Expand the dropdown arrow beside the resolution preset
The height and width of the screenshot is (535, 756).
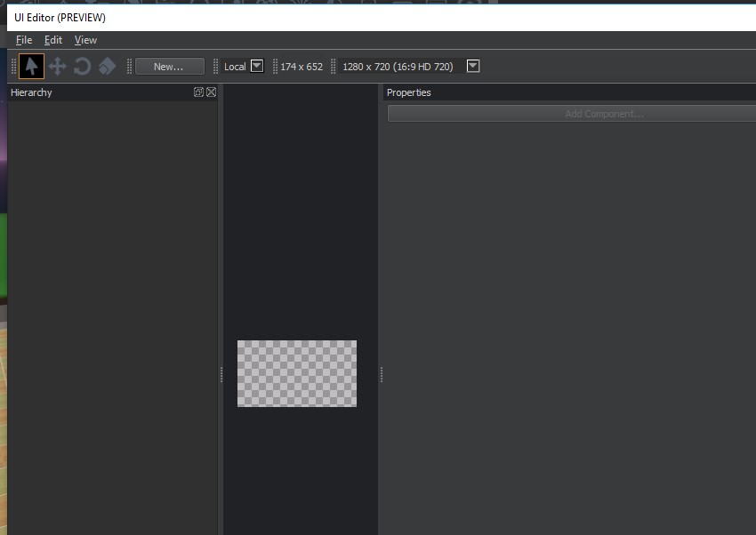click(x=472, y=66)
